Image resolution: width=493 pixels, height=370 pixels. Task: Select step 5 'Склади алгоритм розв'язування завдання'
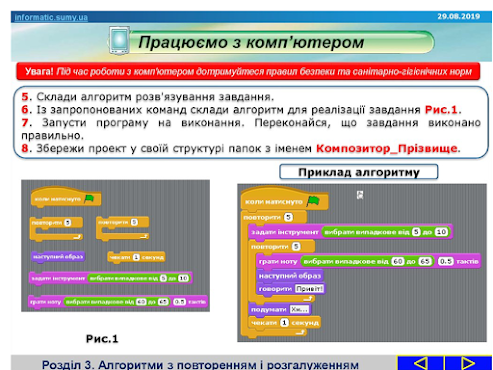147,97
